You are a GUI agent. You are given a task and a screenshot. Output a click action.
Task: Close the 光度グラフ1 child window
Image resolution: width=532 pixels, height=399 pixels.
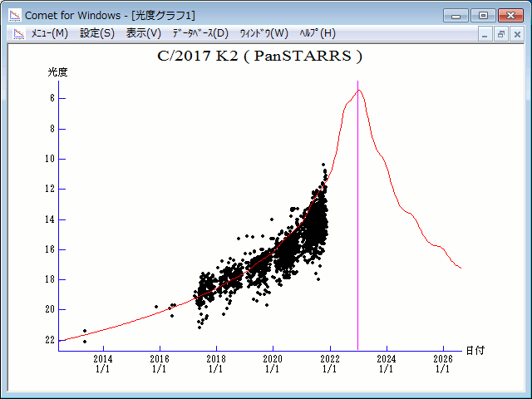(517, 34)
